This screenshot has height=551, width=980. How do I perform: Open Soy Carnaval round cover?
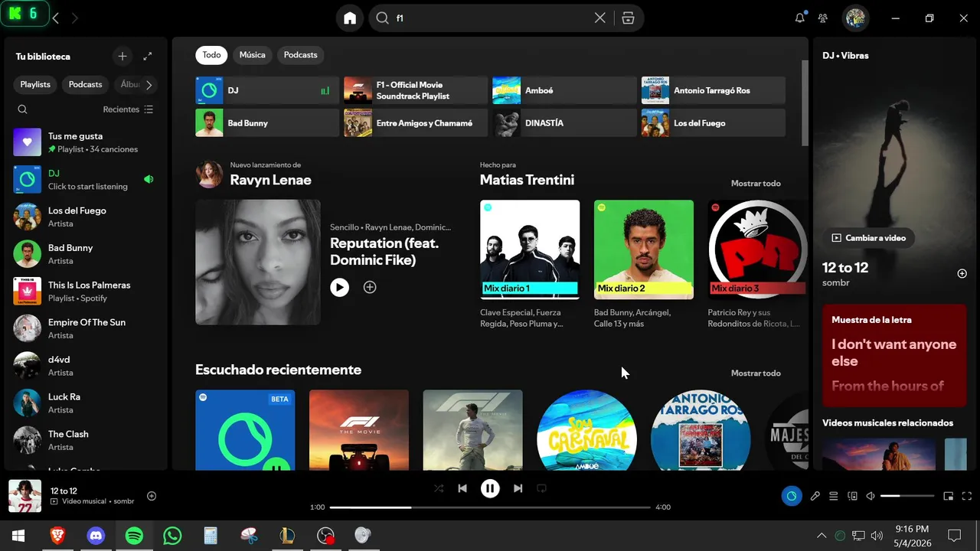point(586,430)
